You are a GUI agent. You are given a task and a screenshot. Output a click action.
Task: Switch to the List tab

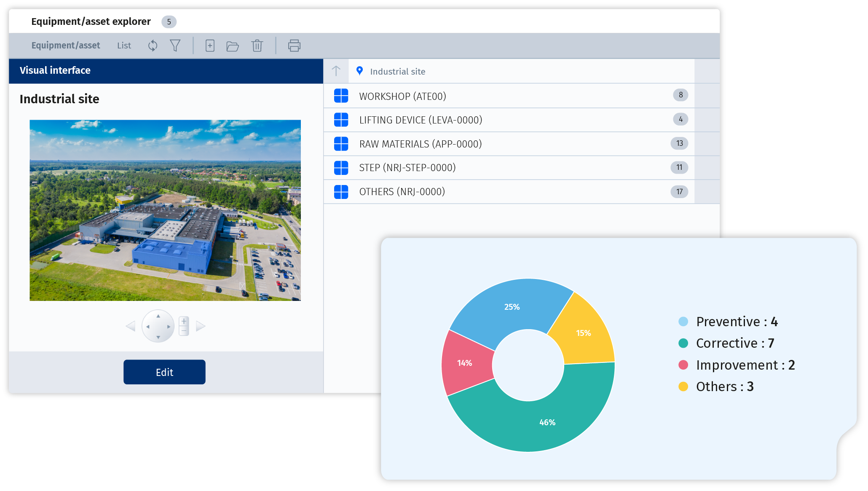coord(124,46)
